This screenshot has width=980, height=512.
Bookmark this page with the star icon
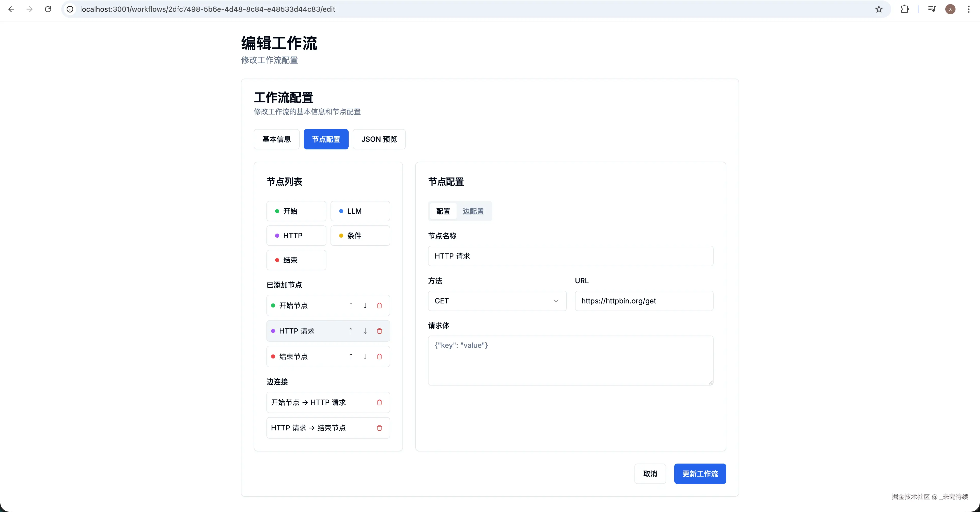pyautogui.click(x=879, y=9)
